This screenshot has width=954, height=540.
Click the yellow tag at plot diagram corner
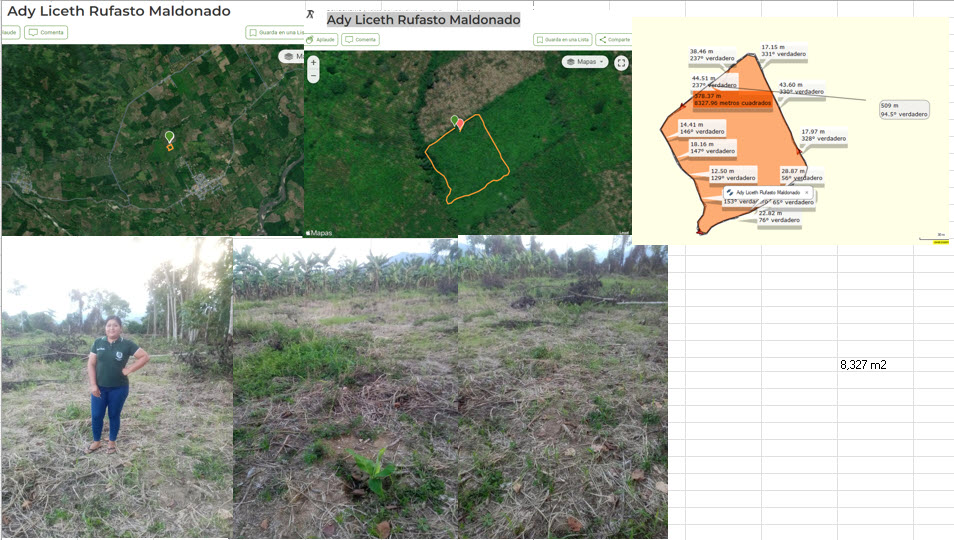pyautogui.click(x=941, y=241)
